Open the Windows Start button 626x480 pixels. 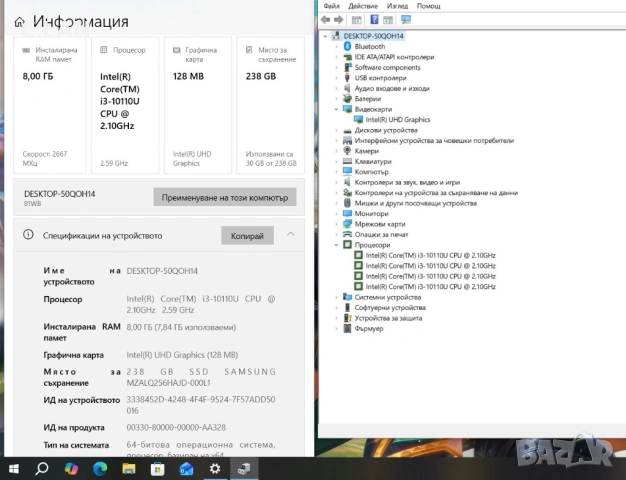click(14, 468)
